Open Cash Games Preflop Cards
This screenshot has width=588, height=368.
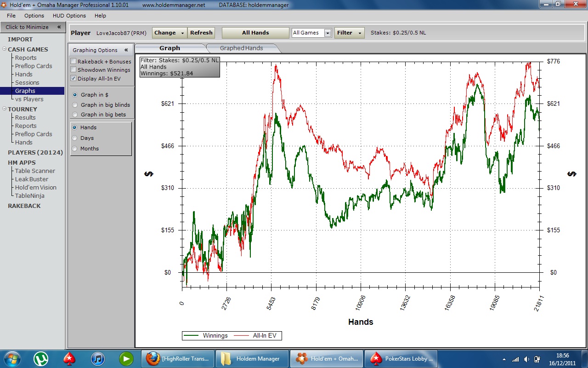34,66
